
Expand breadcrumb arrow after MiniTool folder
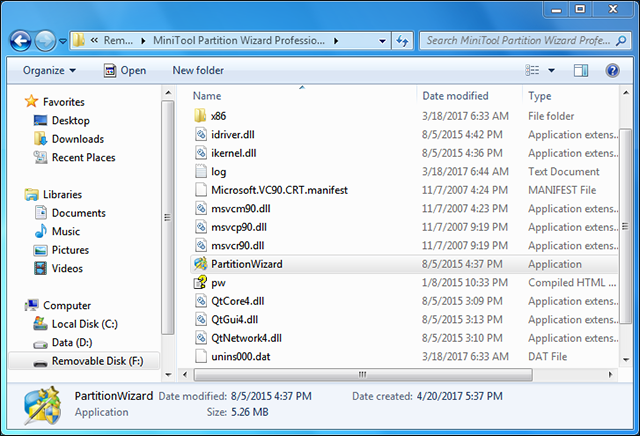click(336, 41)
